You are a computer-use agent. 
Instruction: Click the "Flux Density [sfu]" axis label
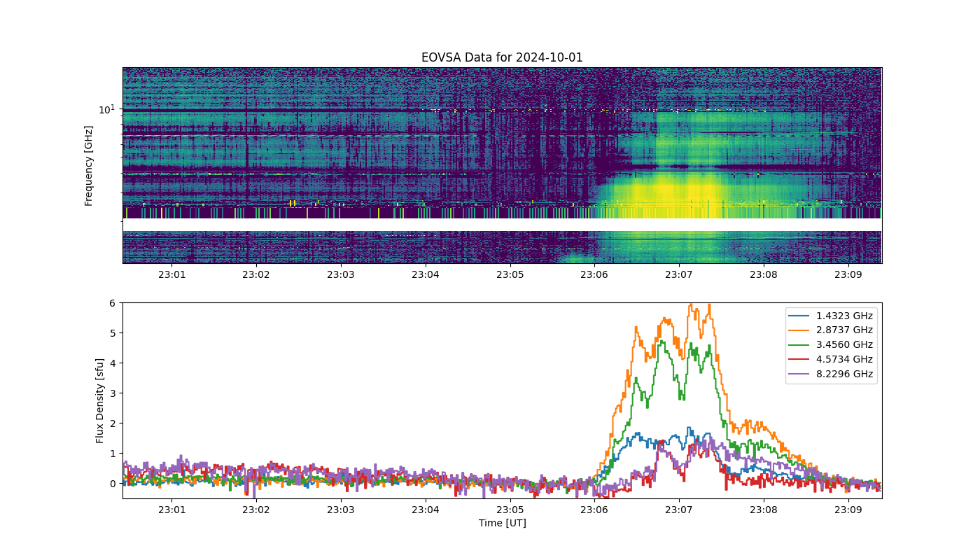(100, 400)
